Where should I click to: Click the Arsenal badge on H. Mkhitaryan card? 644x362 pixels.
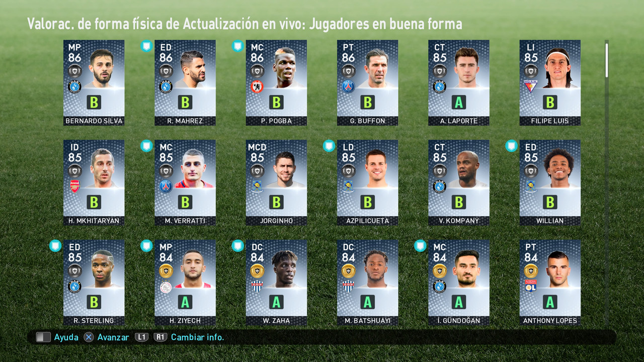[x=74, y=187]
